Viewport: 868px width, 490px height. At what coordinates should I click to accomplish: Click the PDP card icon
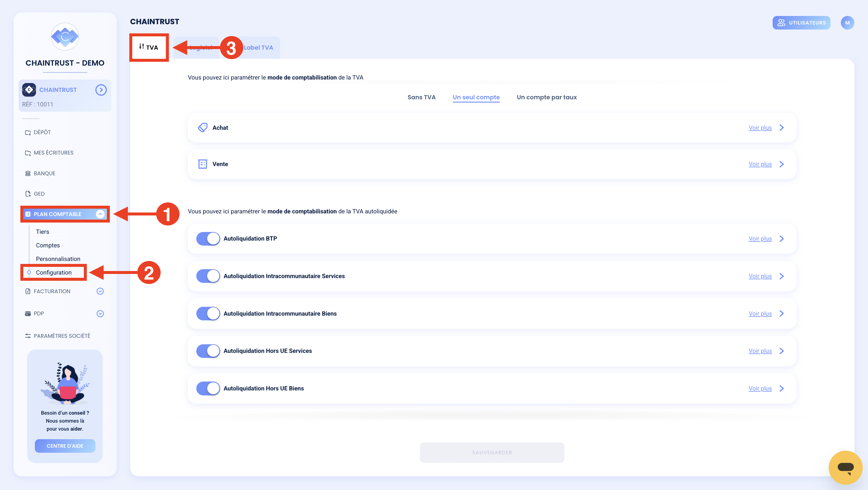pos(28,314)
